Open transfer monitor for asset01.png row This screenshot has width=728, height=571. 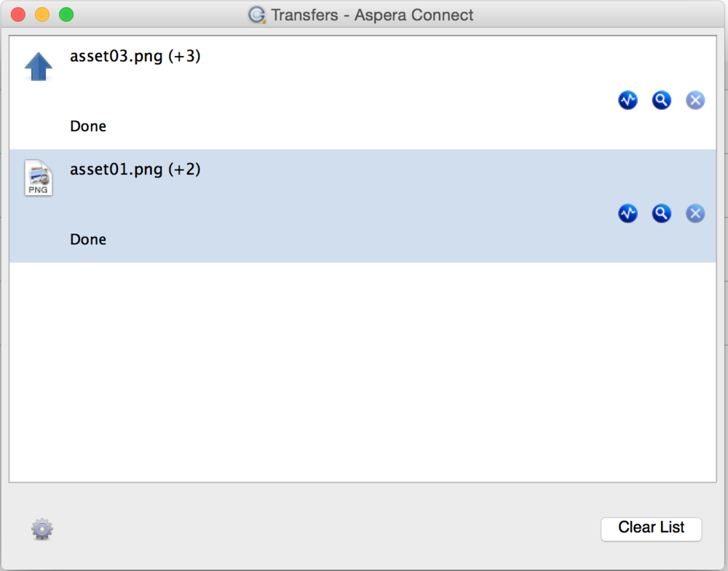[x=628, y=213]
